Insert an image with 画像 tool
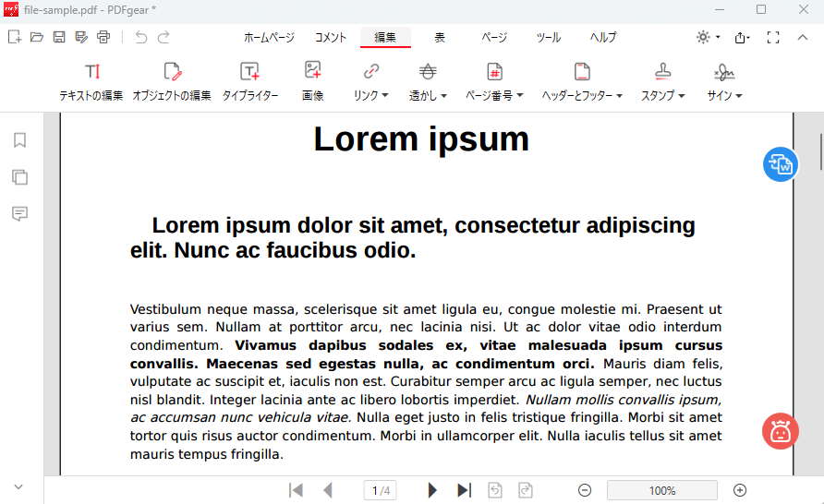Image resolution: width=824 pixels, height=504 pixels. click(x=312, y=81)
